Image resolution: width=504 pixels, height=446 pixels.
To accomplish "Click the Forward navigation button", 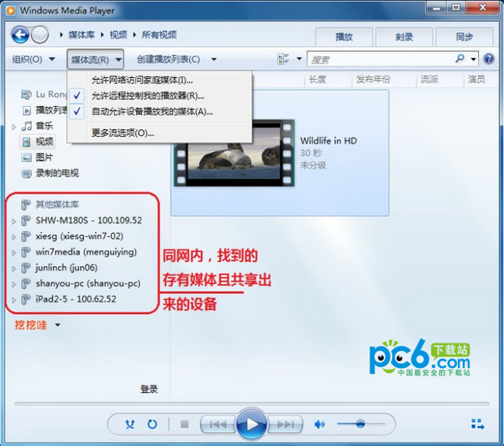I will click(40, 34).
